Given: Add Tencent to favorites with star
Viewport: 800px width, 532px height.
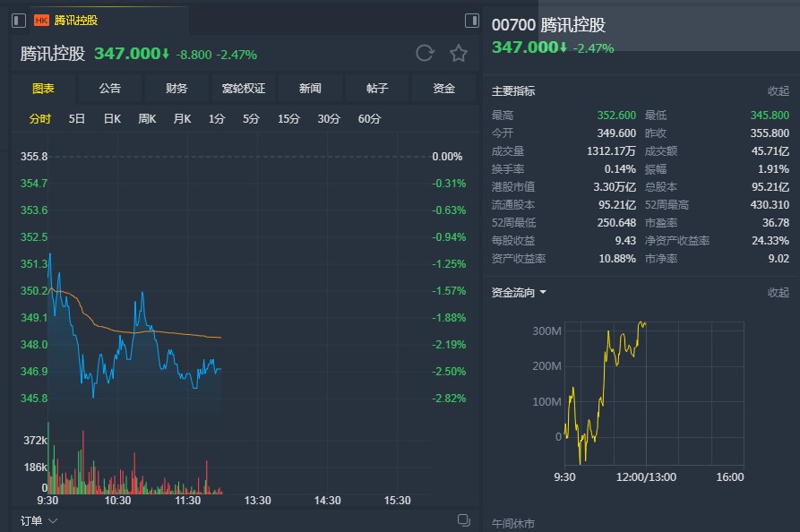Looking at the screenshot, I should pos(458,53).
